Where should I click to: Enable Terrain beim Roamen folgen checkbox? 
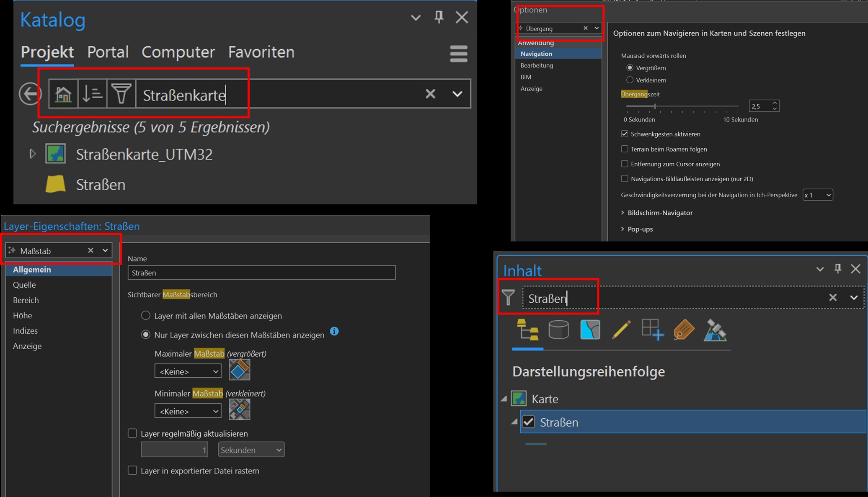[x=625, y=149]
